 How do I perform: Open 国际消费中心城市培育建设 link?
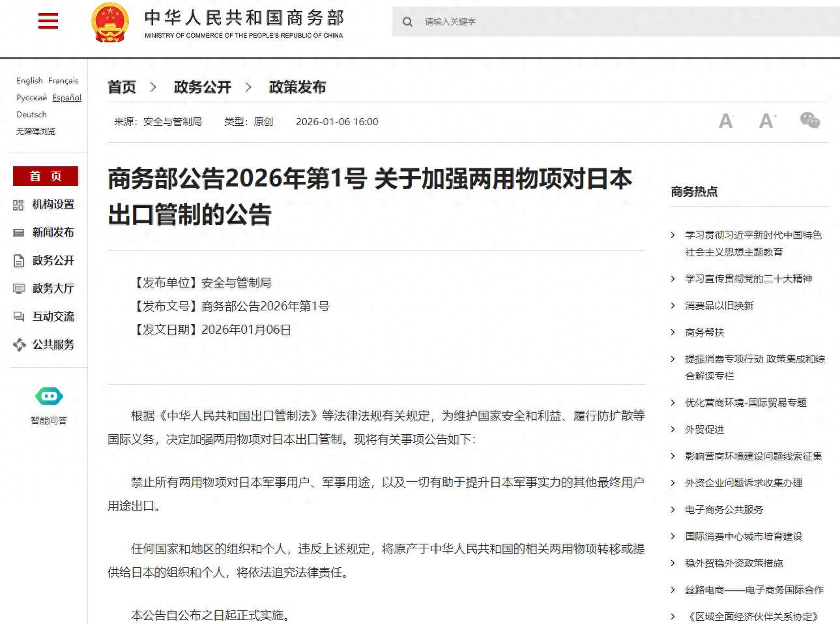744,537
